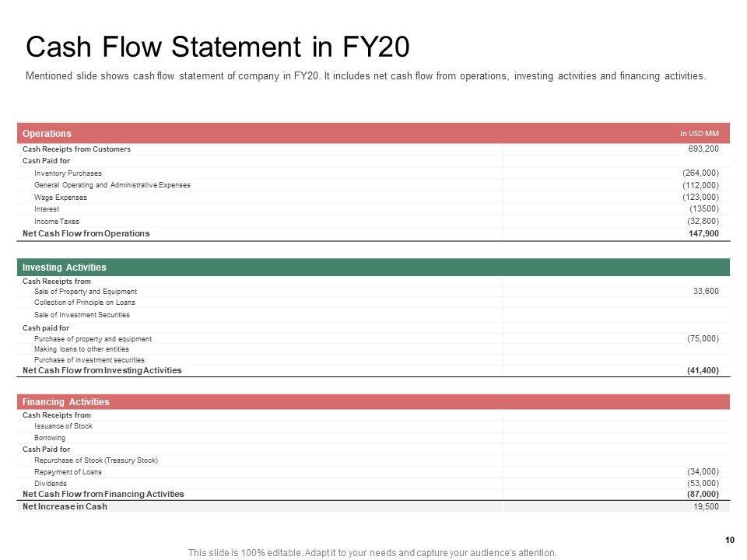Click the Inventory Purchases row label
The height and width of the screenshot is (560, 747).
point(68,173)
